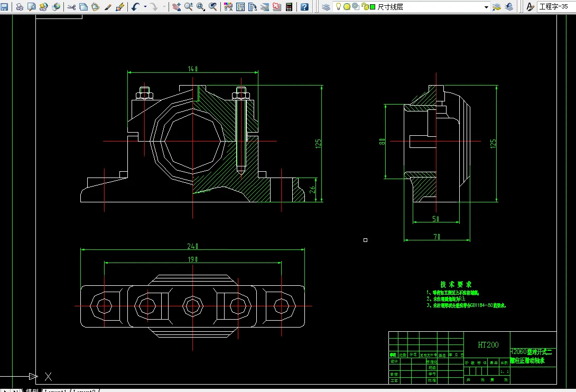The width and height of the screenshot is (576, 392).
Task: Select the 140 dimension text
Action: point(192,69)
